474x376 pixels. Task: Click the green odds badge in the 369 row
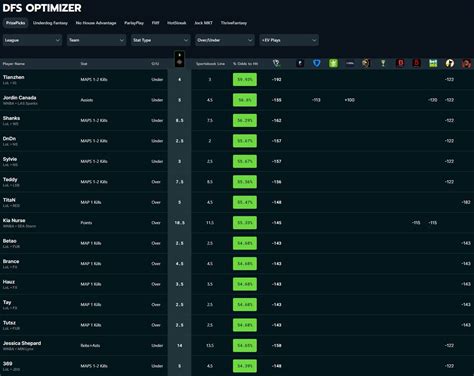[245, 366]
